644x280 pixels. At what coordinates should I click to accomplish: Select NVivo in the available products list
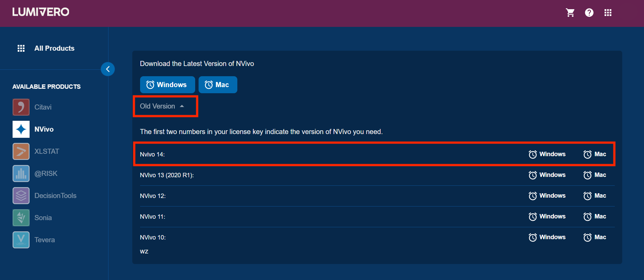44,129
